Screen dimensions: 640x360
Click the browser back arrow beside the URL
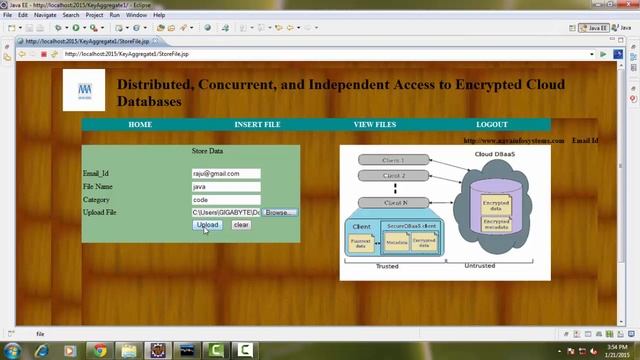tap(22, 54)
